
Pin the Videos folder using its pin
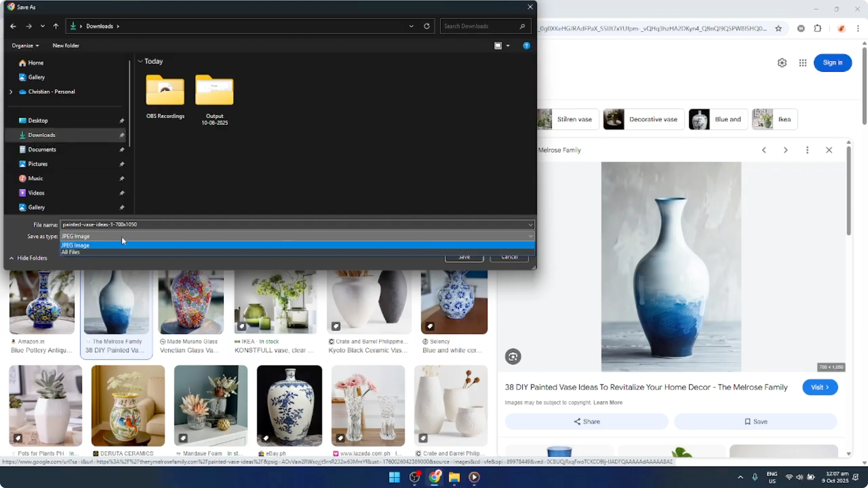point(122,193)
